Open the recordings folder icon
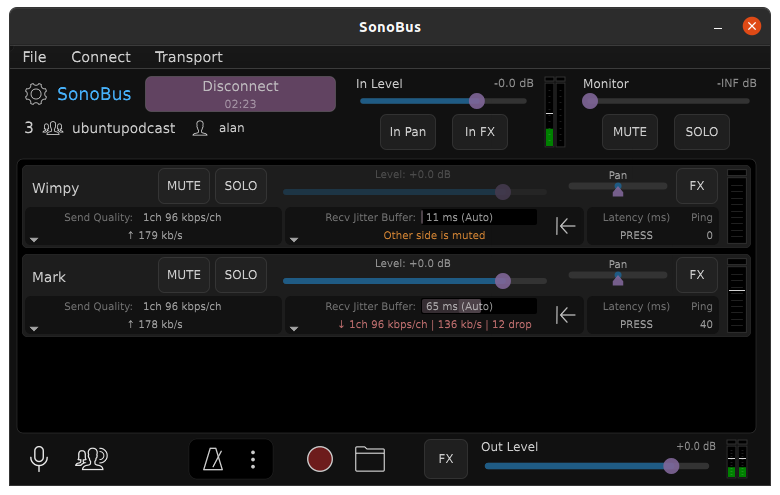 [x=370, y=459]
